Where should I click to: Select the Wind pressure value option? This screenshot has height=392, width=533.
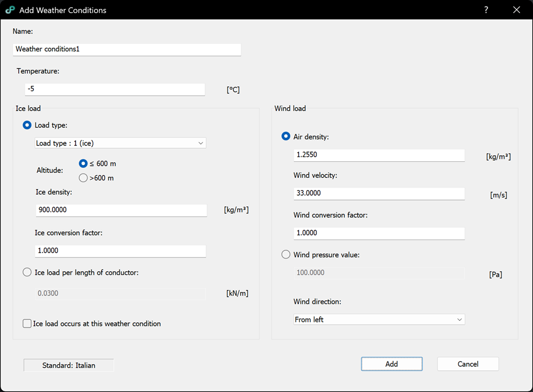point(286,255)
